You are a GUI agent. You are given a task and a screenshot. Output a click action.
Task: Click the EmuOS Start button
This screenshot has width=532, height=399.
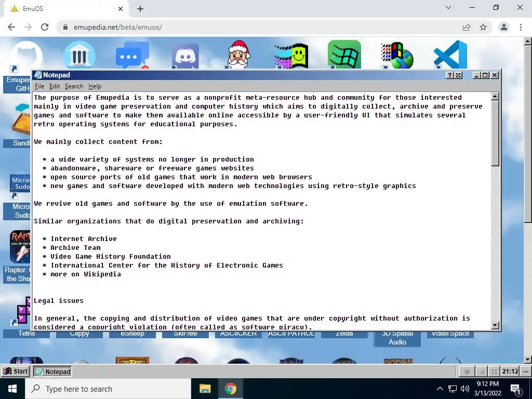(15, 371)
